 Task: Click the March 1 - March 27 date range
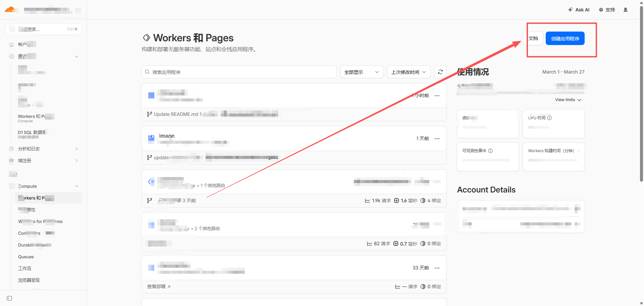coord(563,72)
